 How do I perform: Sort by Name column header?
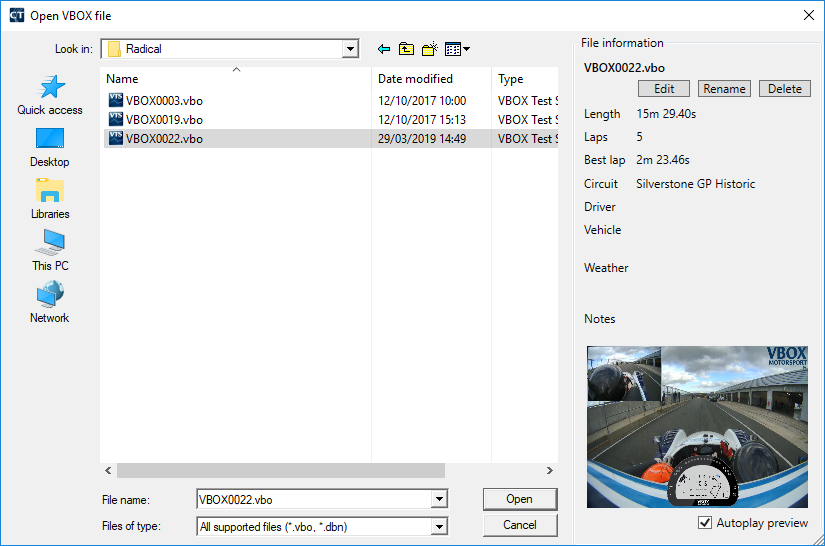pos(235,79)
